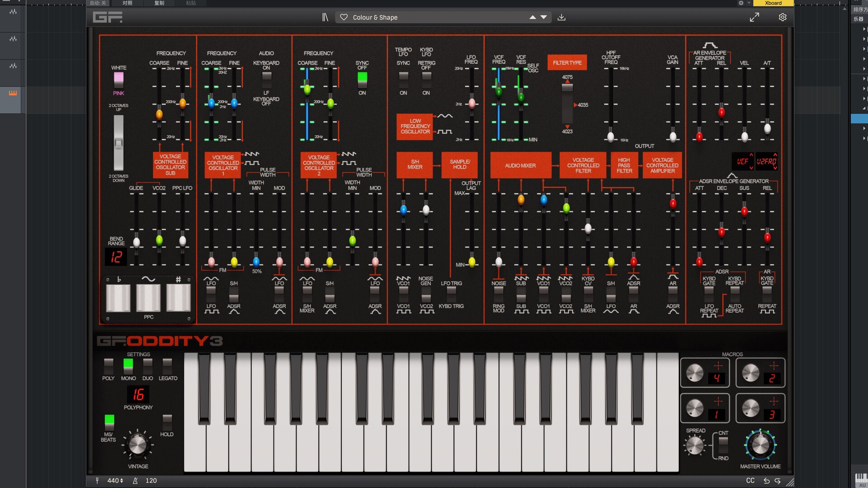Click the Vintage knob
Screen dimensions: 868x488
[137, 445]
